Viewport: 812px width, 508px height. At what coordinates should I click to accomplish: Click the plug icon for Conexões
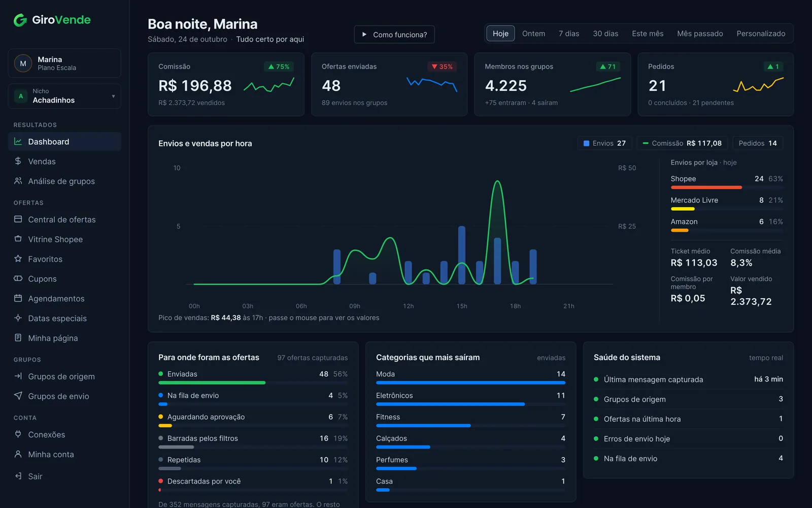[18, 434]
